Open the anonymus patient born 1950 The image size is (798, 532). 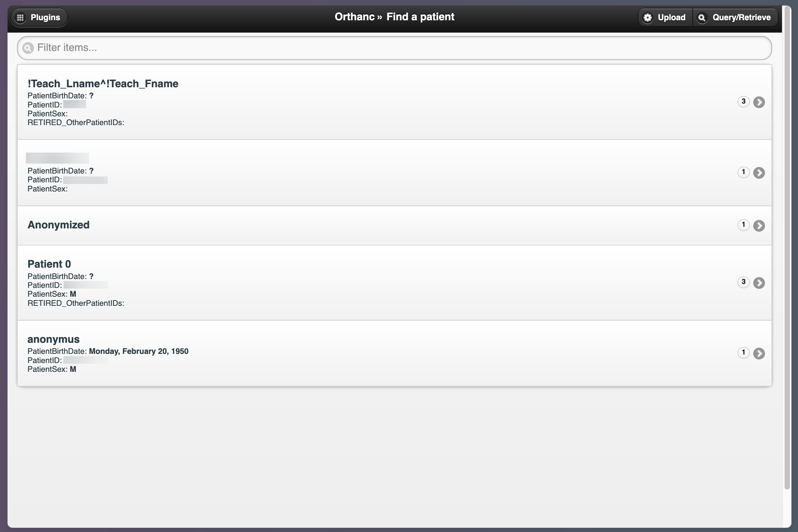[54, 339]
